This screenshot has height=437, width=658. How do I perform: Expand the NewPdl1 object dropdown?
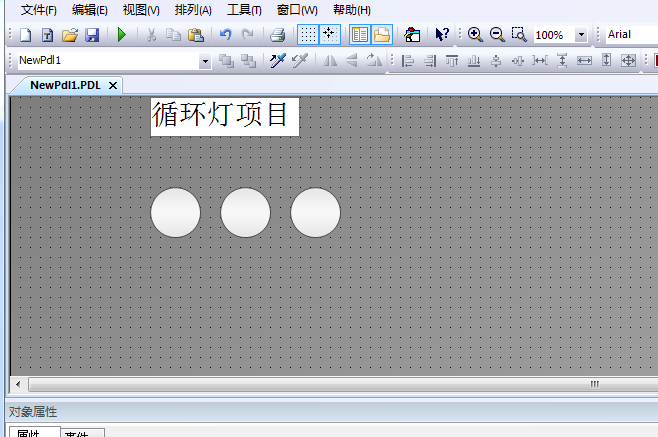[x=205, y=61]
